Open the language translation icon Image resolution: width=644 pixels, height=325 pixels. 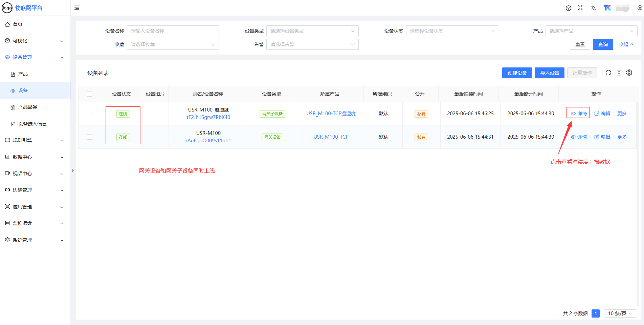tap(593, 8)
